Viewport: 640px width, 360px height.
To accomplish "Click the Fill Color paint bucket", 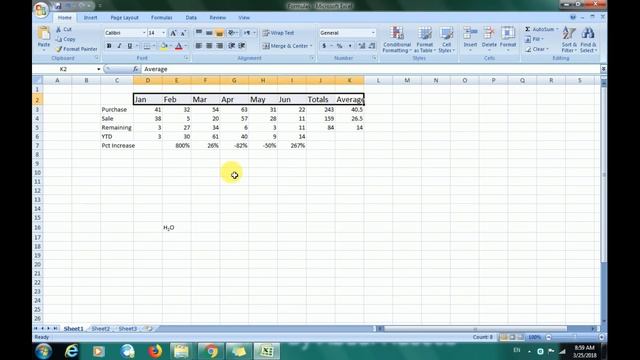I will click(x=164, y=46).
